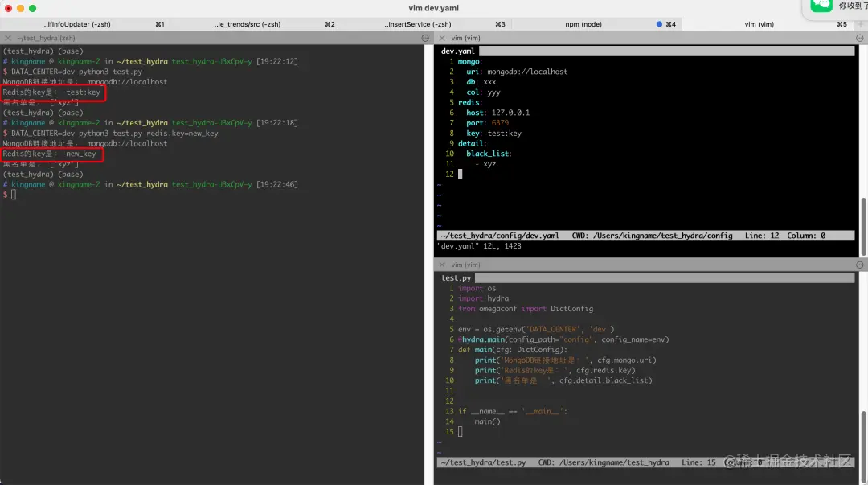Click the print line with cfg.mongo.uri

[565, 360]
